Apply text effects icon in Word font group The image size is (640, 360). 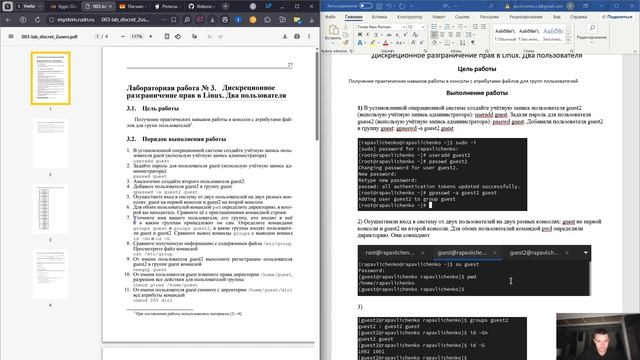pyautogui.click(x=360, y=43)
